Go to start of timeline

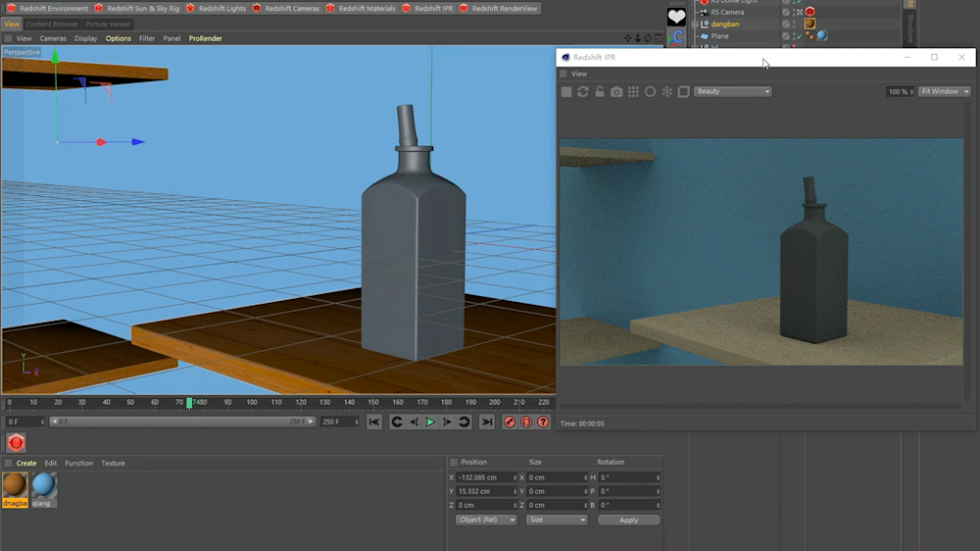point(374,422)
